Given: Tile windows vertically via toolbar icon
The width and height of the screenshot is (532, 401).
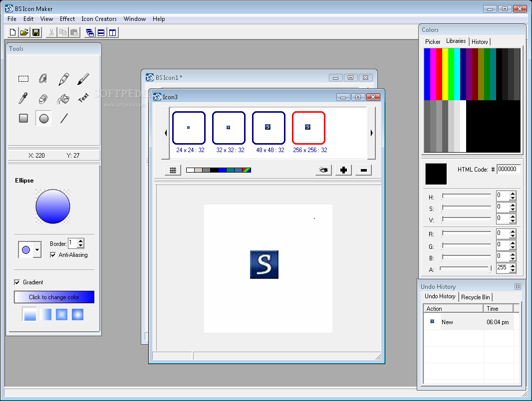Looking at the screenshot, I should 112,32.
